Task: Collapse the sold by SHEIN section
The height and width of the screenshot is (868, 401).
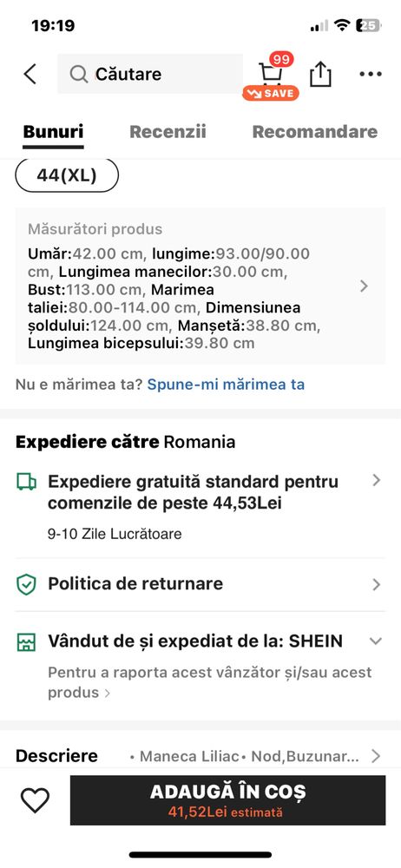Action: [376, 641]
